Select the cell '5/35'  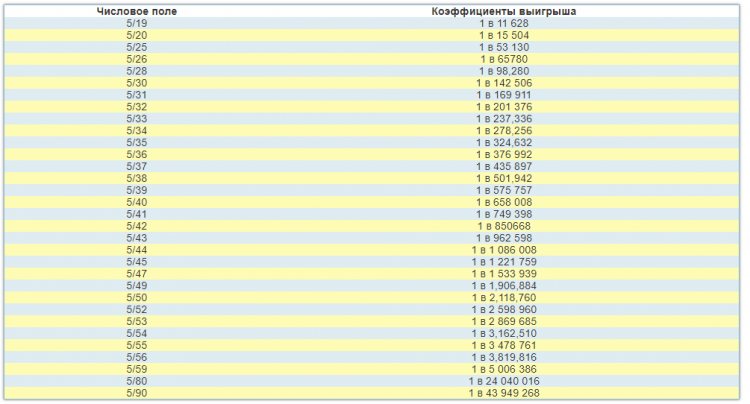point(137,143)
